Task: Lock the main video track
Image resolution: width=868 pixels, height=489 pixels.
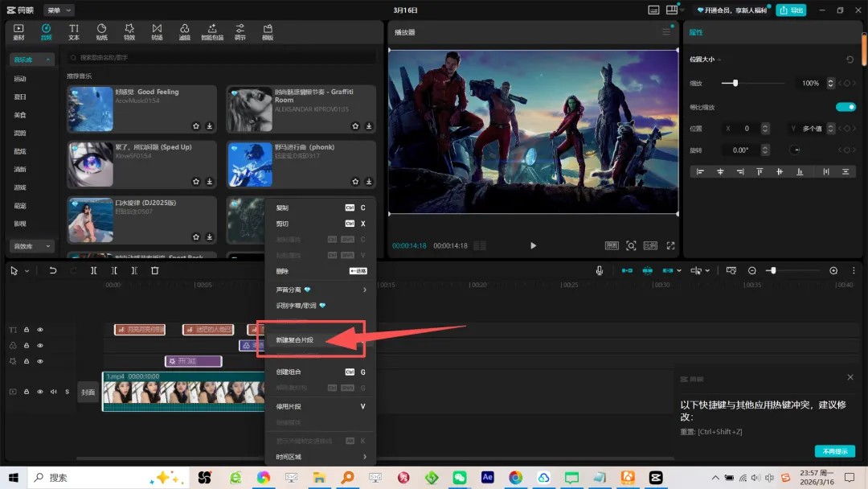Action: [x=26, y=392]
